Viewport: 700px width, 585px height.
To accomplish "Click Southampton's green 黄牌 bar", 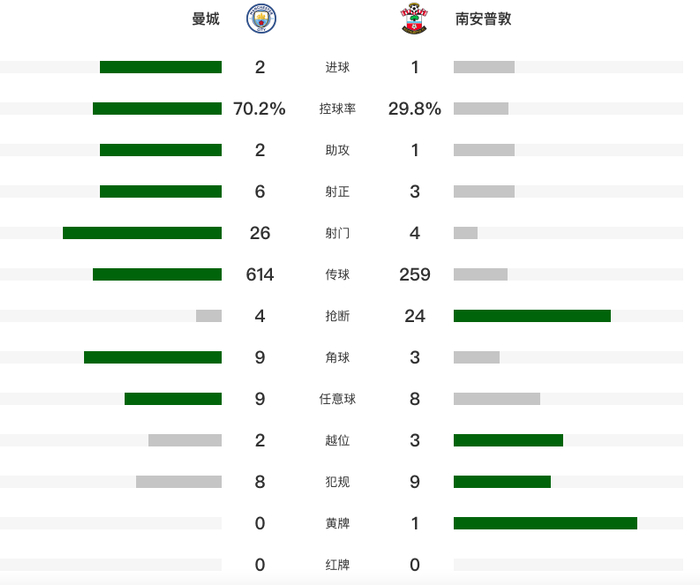I will coord(545,523).
